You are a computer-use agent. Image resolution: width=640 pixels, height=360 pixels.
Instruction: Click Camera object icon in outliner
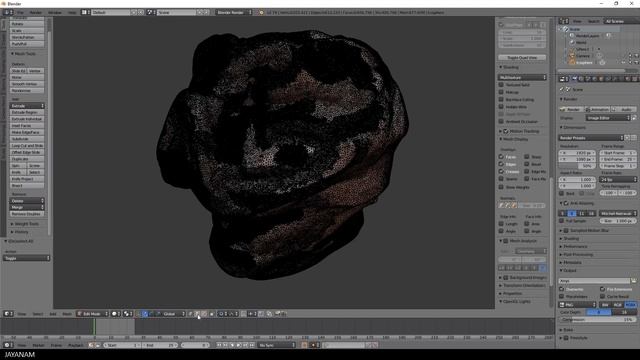[572, 56]
